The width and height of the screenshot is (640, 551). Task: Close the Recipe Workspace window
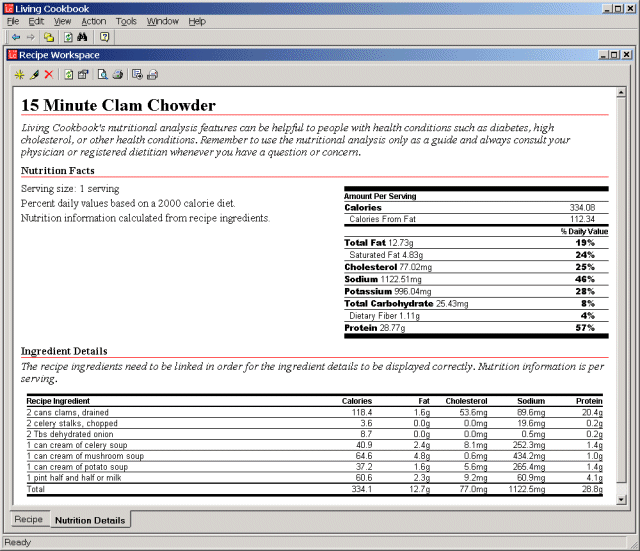tap(627, 55)
